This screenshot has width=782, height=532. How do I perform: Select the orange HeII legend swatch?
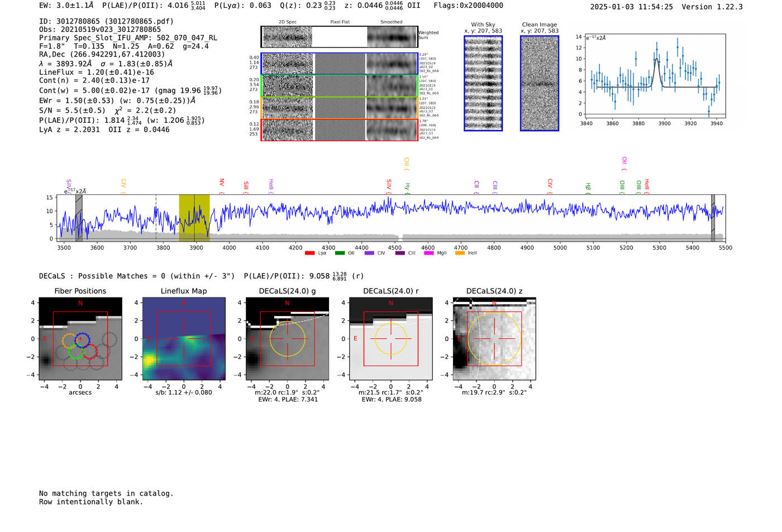pyautogui.click(x=460, y=253)
